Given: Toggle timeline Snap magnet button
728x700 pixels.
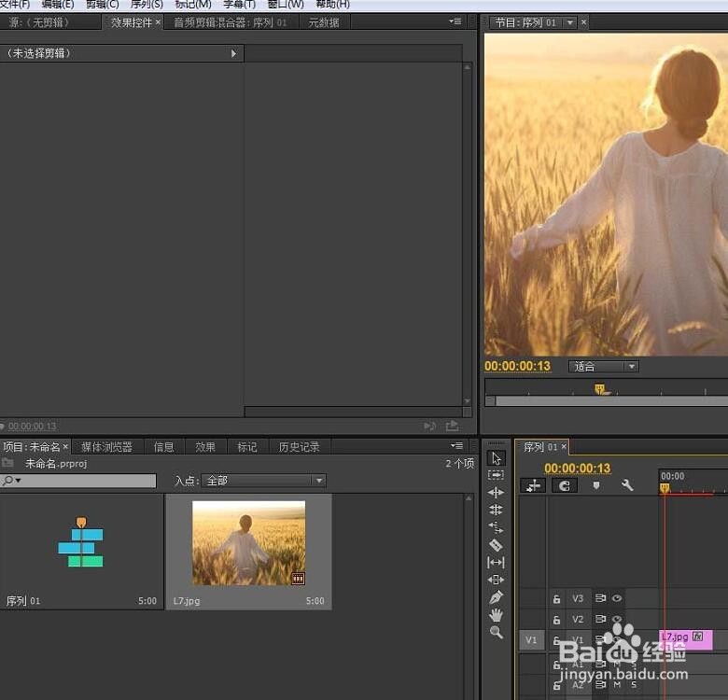Looking at the screenshot, I should click(565, 485).
